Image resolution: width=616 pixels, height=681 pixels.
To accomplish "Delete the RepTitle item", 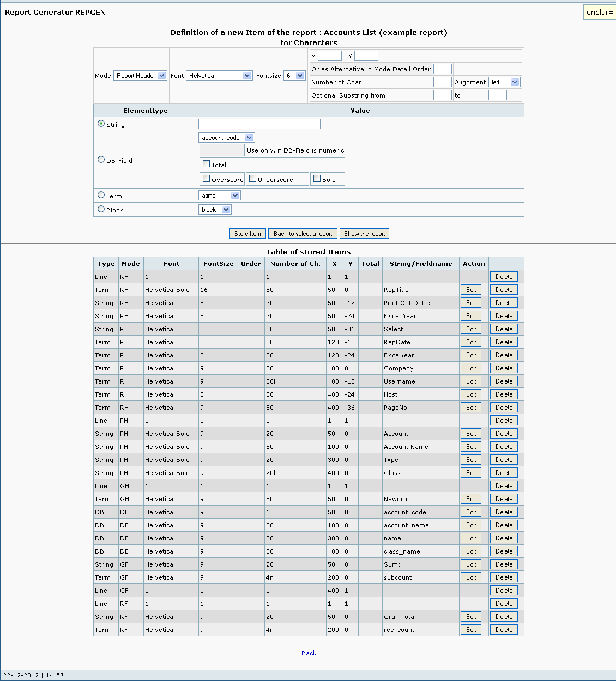I will [x=504, y=290].
